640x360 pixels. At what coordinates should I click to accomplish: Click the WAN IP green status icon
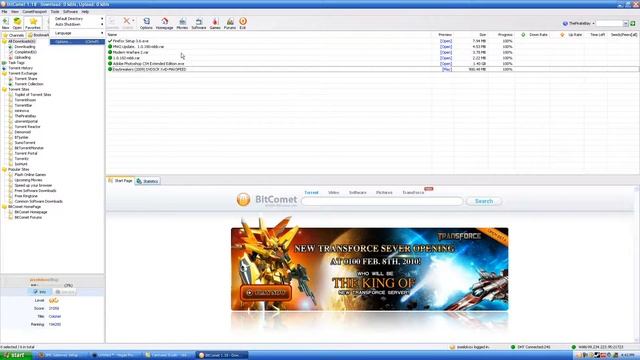(x=573, y=347)
